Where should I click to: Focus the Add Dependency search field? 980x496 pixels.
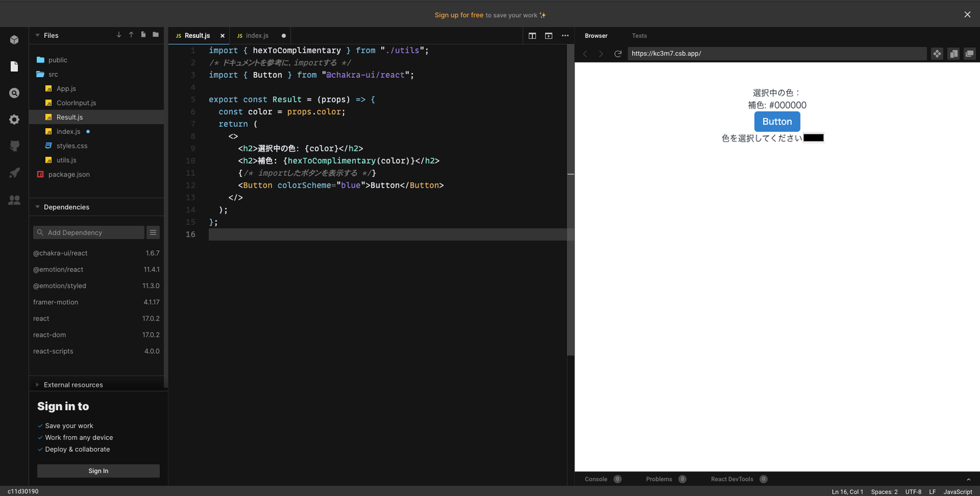[89, 232]
